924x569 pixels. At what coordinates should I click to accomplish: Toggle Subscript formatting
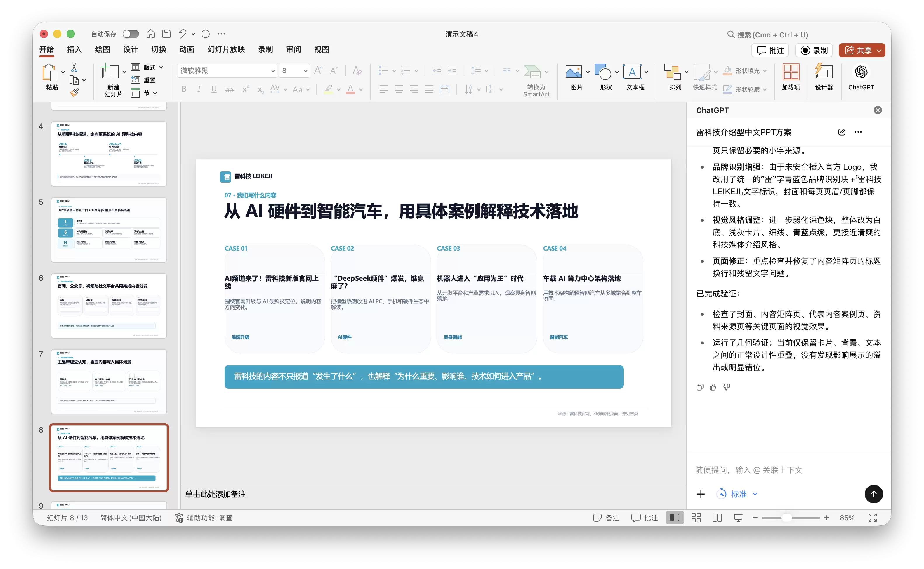[260, 90]
